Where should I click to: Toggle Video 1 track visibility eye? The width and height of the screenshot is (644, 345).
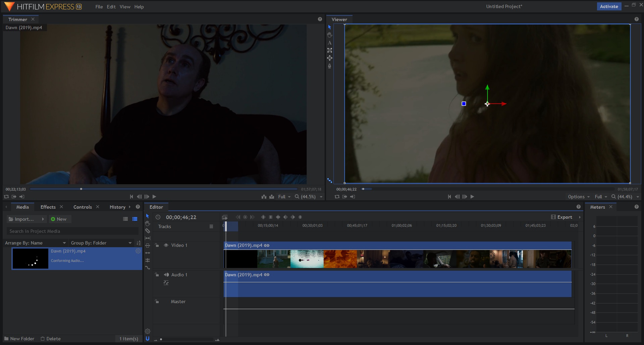pos(166,245)
